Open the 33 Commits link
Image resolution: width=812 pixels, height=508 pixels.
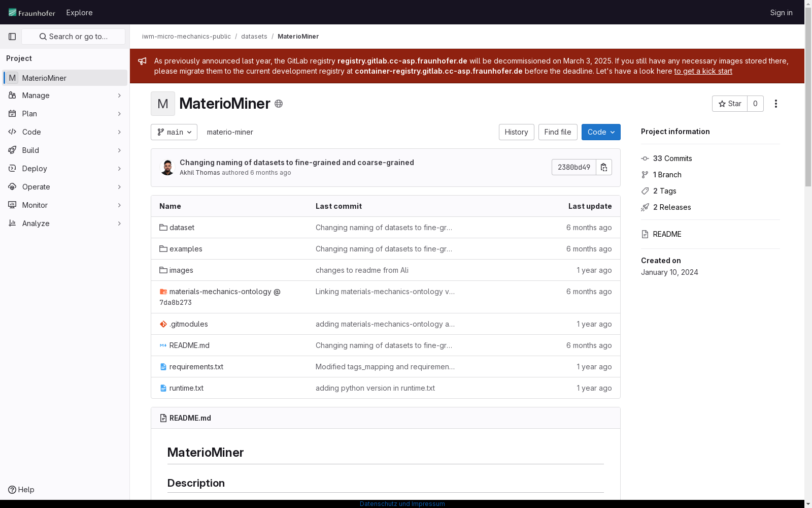point(672,158)
